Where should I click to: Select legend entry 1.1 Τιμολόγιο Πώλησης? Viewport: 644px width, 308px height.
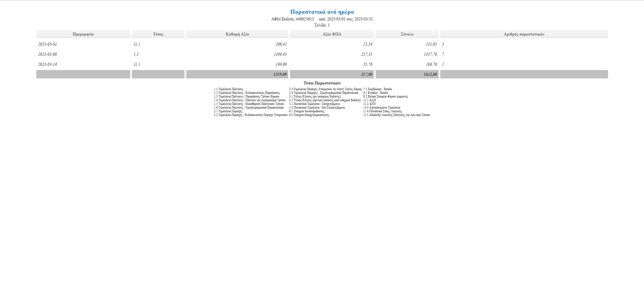229,89
